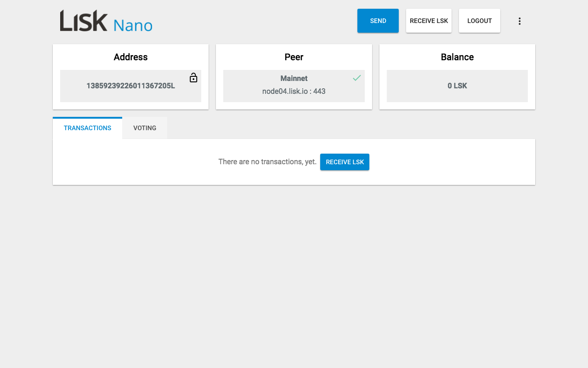
Task: Select the TRANSACTIONS tab
Action: coord(87,128)
